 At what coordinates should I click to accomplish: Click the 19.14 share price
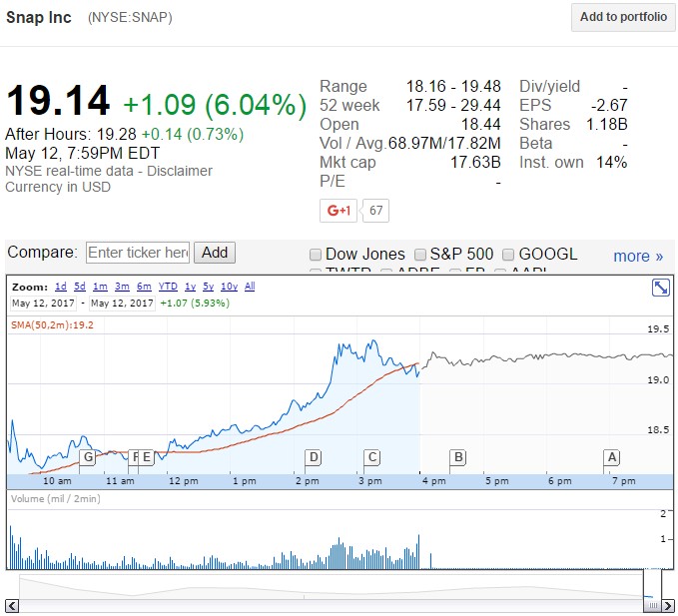(x=58, y=101)
